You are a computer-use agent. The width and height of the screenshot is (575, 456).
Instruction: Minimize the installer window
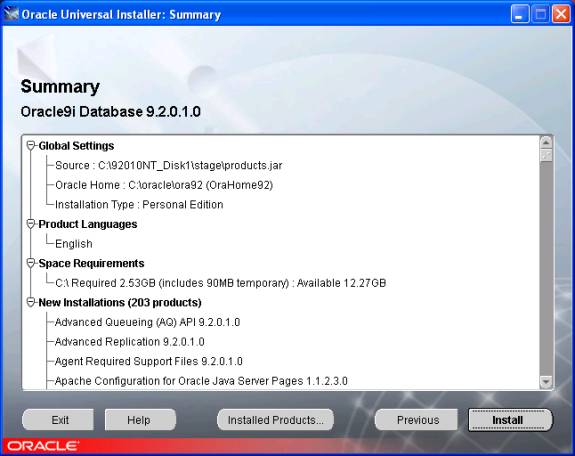pos(520,14)
